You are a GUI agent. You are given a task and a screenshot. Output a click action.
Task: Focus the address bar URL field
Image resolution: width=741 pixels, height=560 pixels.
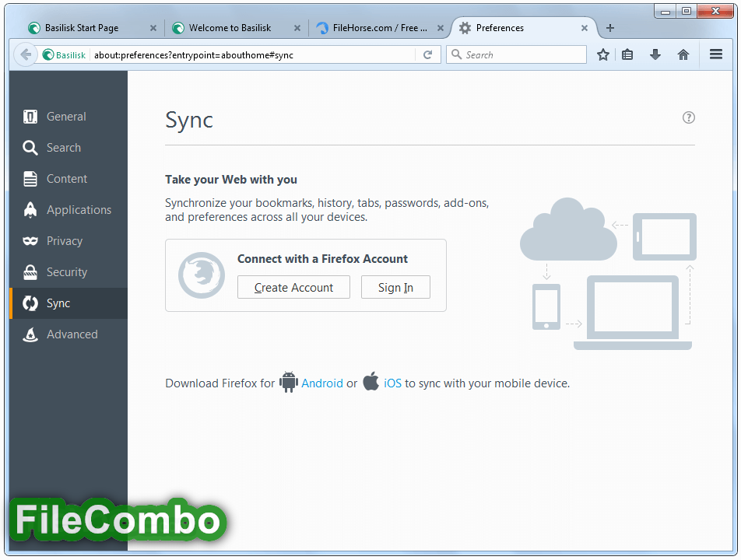click(x=253, y=54)
